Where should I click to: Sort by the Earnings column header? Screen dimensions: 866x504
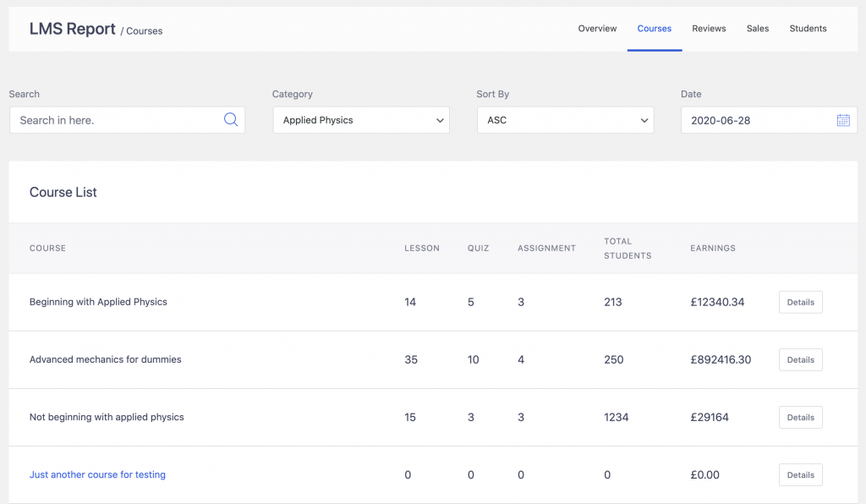click(x=712, y=248)
